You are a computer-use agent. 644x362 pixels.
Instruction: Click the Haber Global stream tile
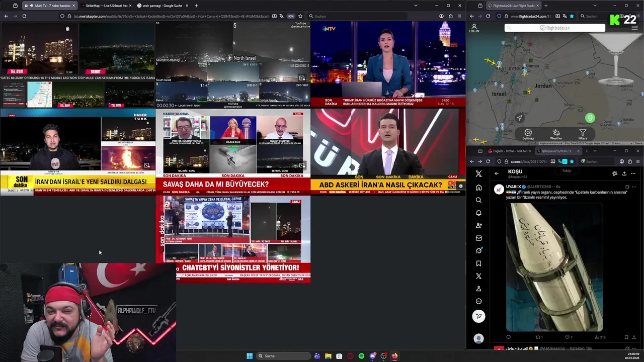point(233,152)
